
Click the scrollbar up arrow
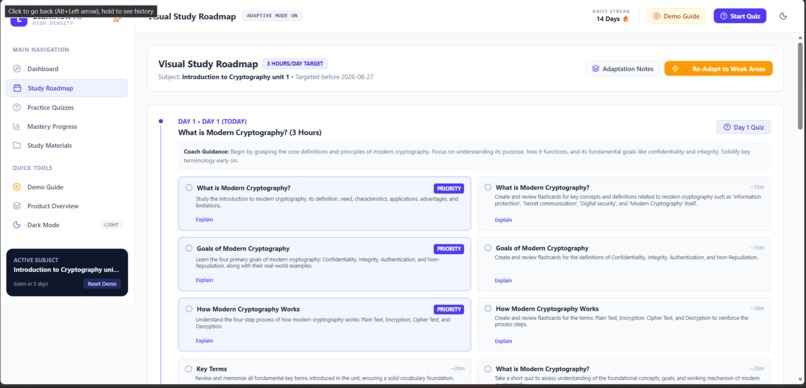[800, 38]
